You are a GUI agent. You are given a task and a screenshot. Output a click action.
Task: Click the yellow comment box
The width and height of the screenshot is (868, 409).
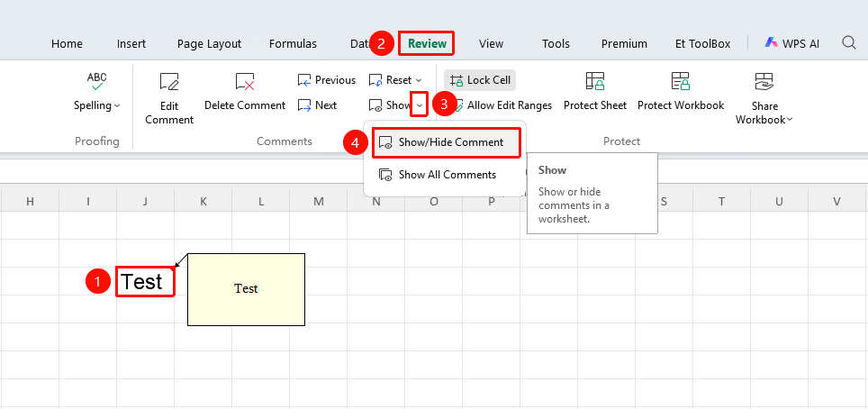(x=247, y=289)
